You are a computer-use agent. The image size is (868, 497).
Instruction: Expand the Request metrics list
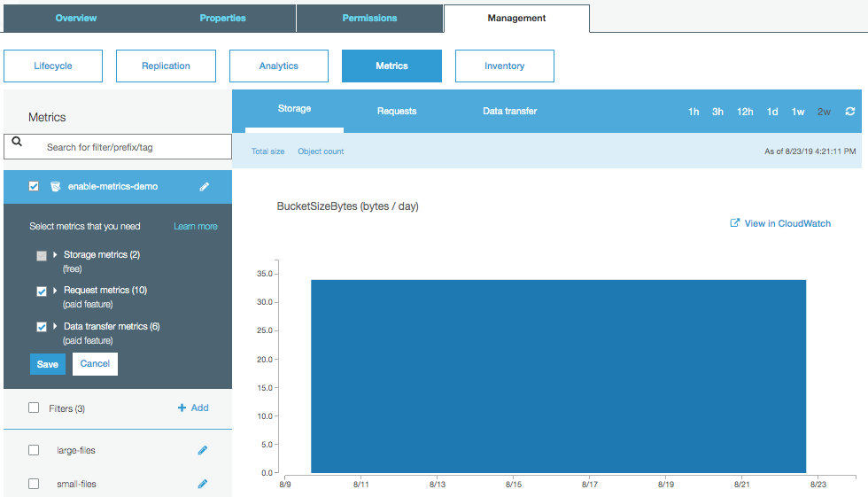[55, 290]
